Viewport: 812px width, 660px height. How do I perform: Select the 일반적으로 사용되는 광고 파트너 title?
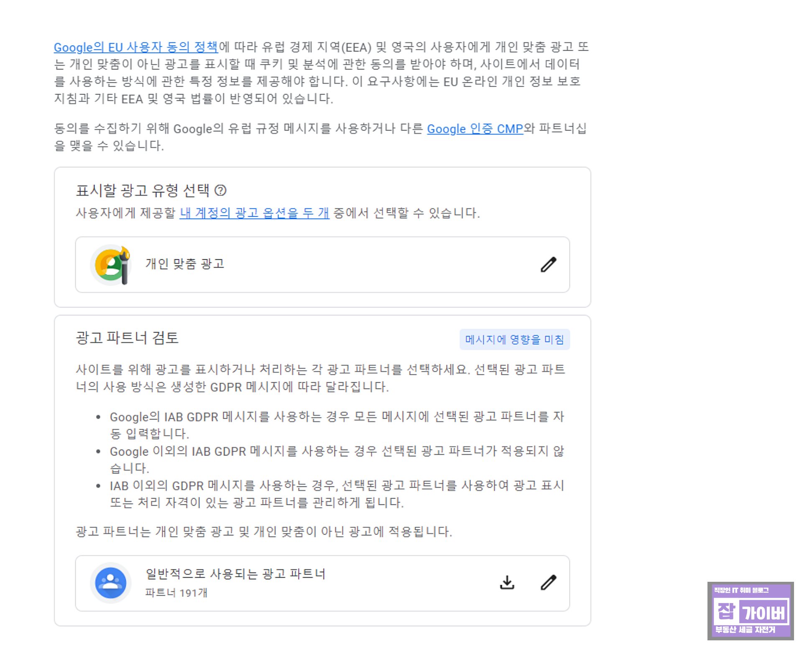tap(235, 573)
